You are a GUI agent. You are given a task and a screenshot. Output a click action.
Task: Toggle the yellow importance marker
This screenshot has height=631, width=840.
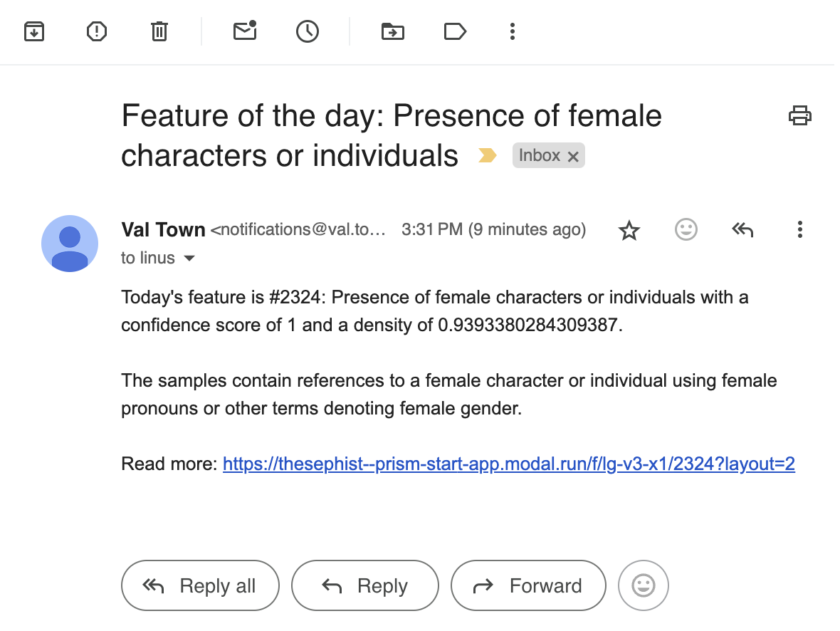point(488,155)
